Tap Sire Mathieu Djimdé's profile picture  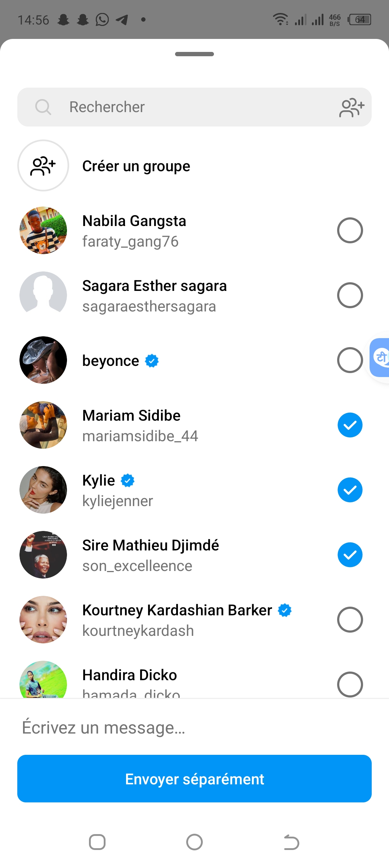point(43,555)
